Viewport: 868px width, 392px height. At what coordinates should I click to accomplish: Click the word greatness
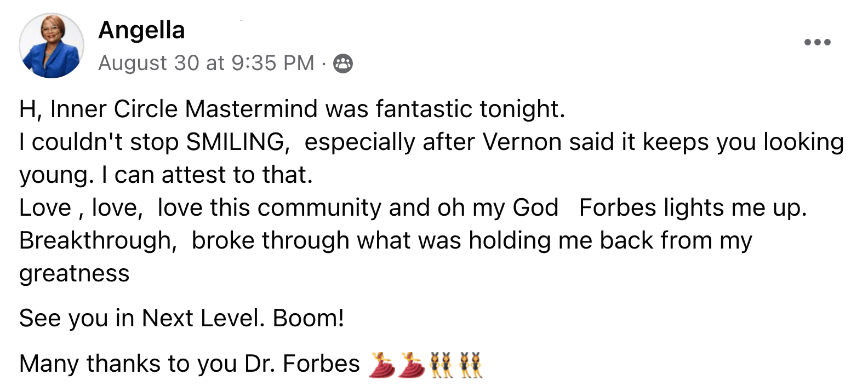[x=75, y=274]
